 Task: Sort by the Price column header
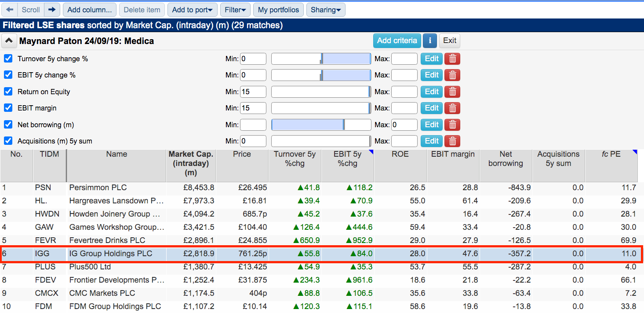click(242, 165)
